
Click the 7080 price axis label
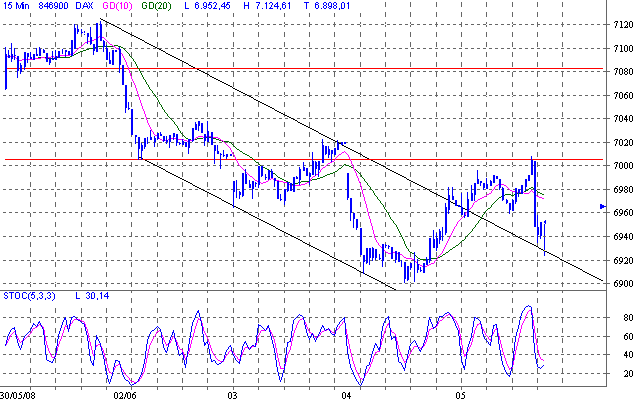(624, 72)
